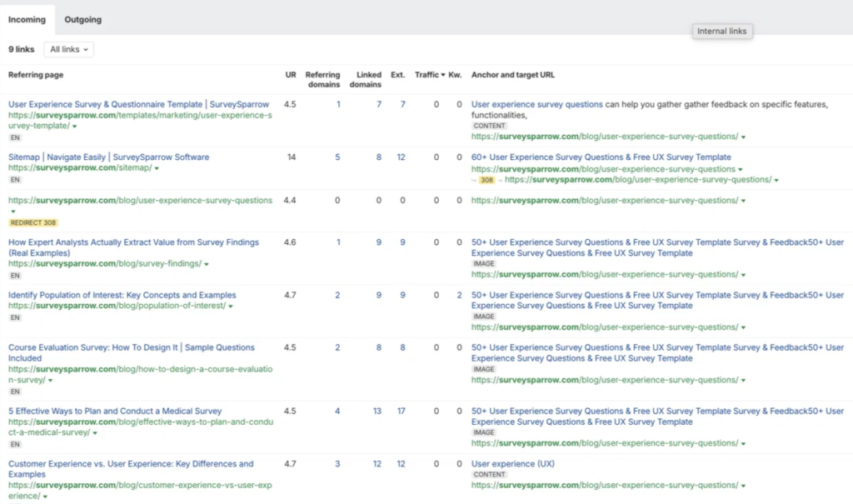Viewport: 853px width, 504px height.
Task: Click Kw. value 2 in Population of Interest row
Action: (x=459, y=295)
